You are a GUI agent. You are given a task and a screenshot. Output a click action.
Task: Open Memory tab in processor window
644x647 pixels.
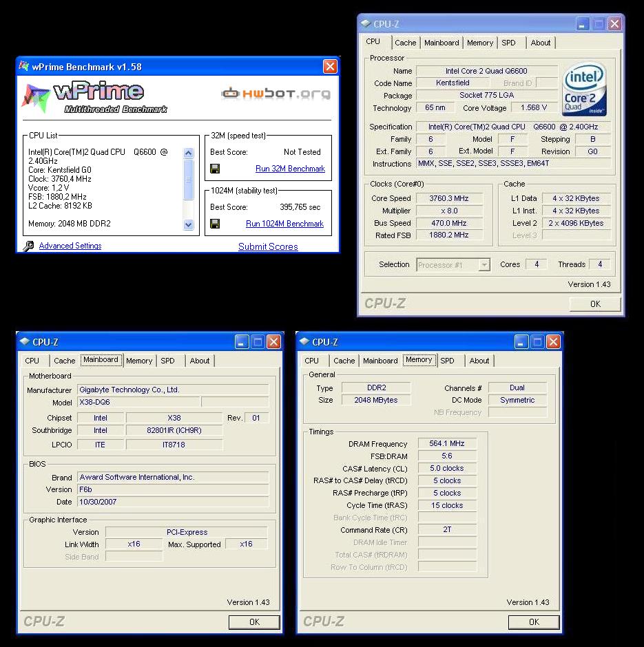[480, 43]
